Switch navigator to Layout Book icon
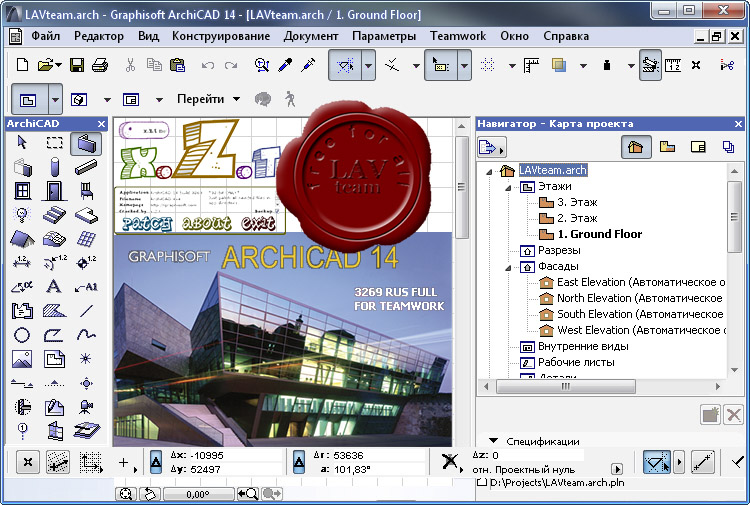The height and width of the screenshot is (505, 750). click(698, 147)
